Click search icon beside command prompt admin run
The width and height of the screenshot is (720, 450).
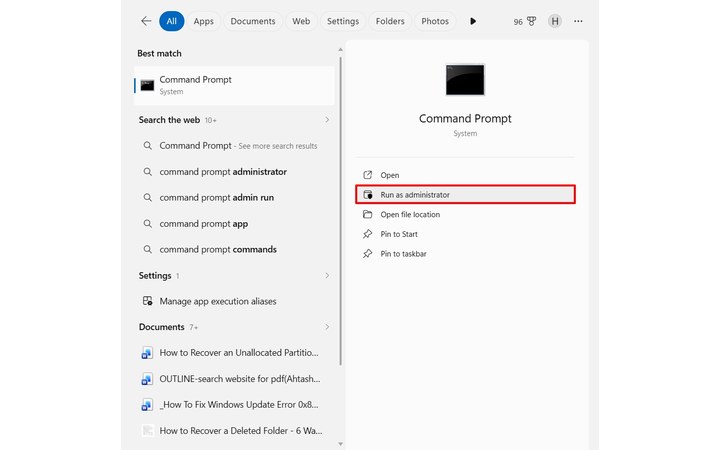[147, 197]
